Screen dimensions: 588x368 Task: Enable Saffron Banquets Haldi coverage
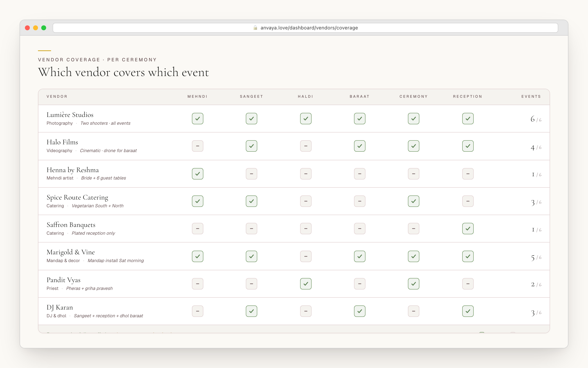tap(306, 229)
